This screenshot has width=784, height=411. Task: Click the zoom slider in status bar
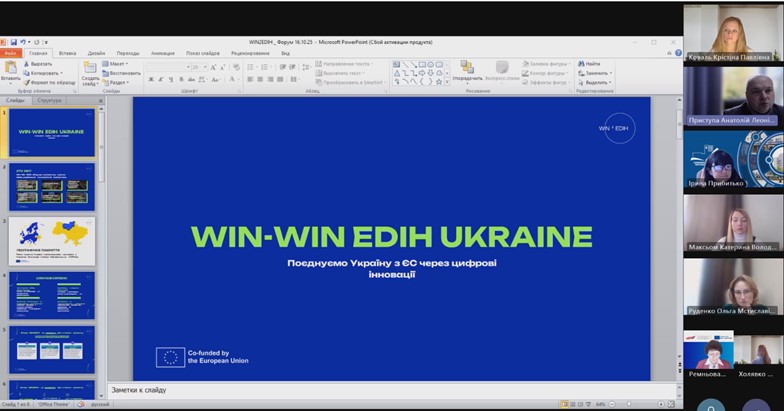(628, 403)
